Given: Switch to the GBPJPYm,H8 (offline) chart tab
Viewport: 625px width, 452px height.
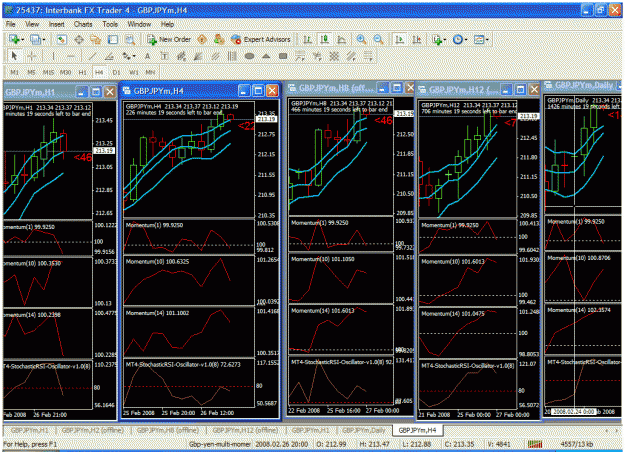Looking at the screenshot, I should 168,430.
